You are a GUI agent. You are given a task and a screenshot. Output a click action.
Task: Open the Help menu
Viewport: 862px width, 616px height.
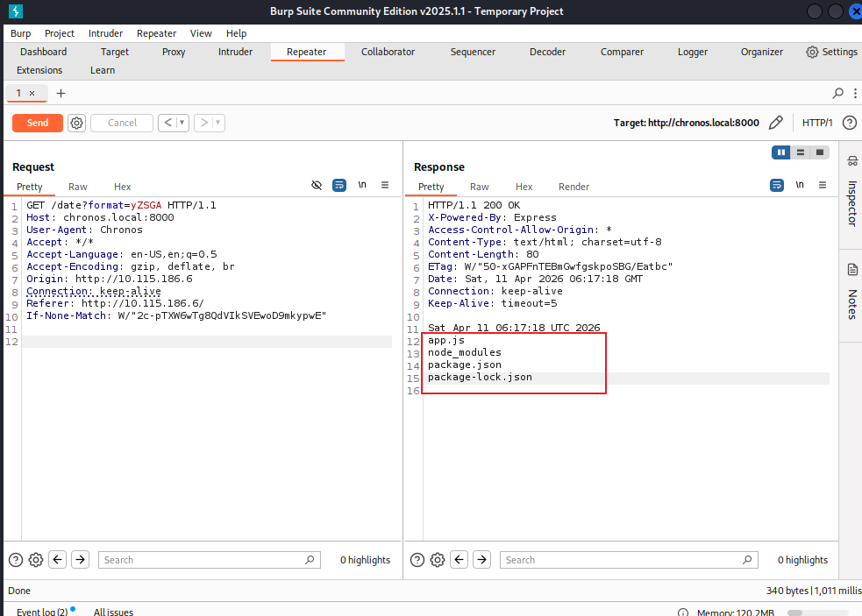click(x=237, y=33)
